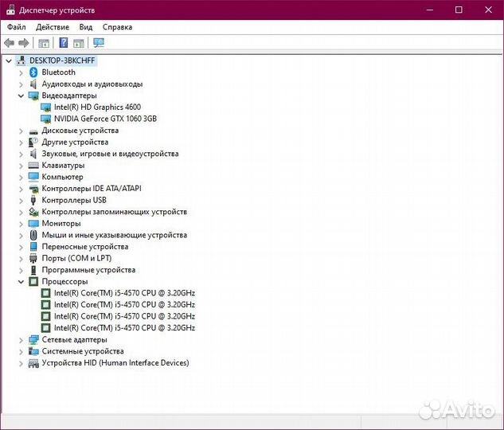Click the Мониторы category icon
504x430 pixels.
click(33, 224)
